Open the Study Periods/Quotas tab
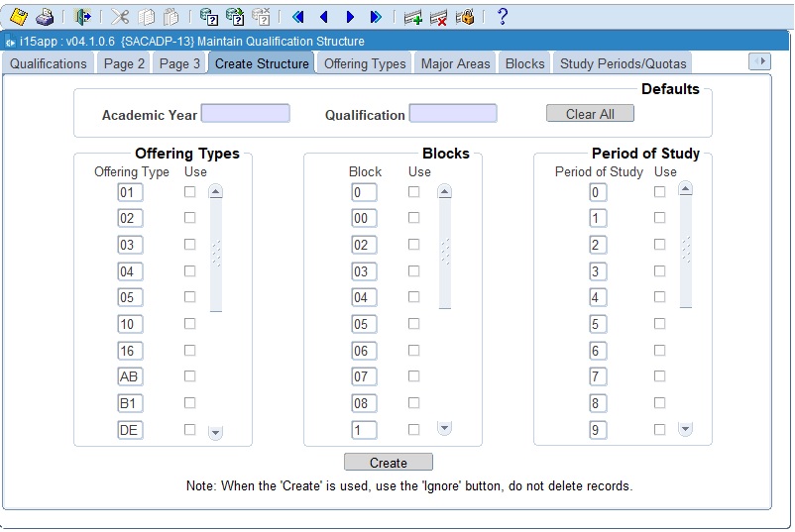Image resolution: width=795 pixels, height=532 pixels. (x=623, y=63)
